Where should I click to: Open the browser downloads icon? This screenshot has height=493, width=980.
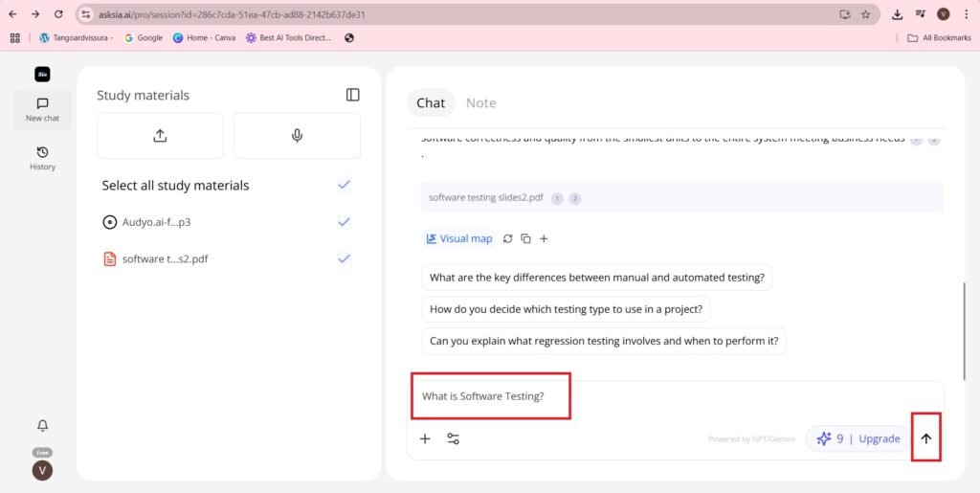click(x=898, y=14)
